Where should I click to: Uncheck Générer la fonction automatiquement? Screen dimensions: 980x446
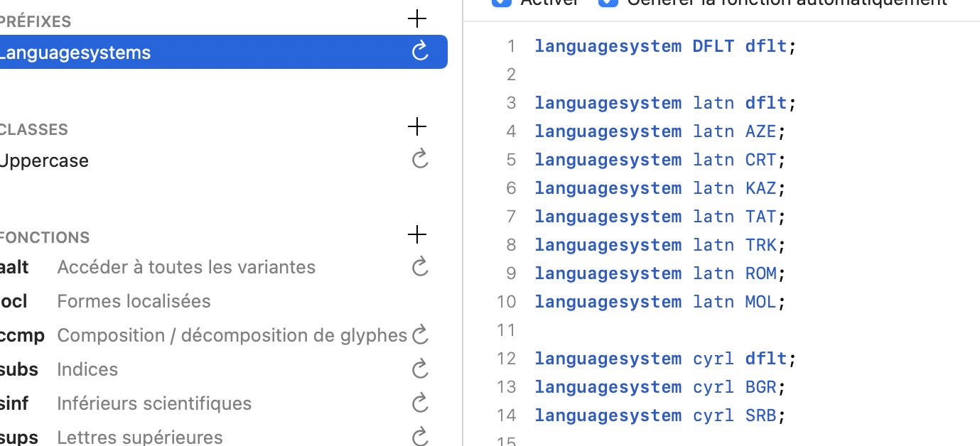coord(608,2)
